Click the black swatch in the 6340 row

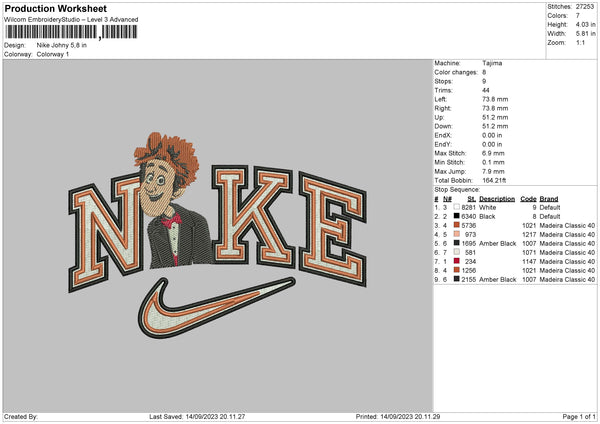click(x=456, y=216)
